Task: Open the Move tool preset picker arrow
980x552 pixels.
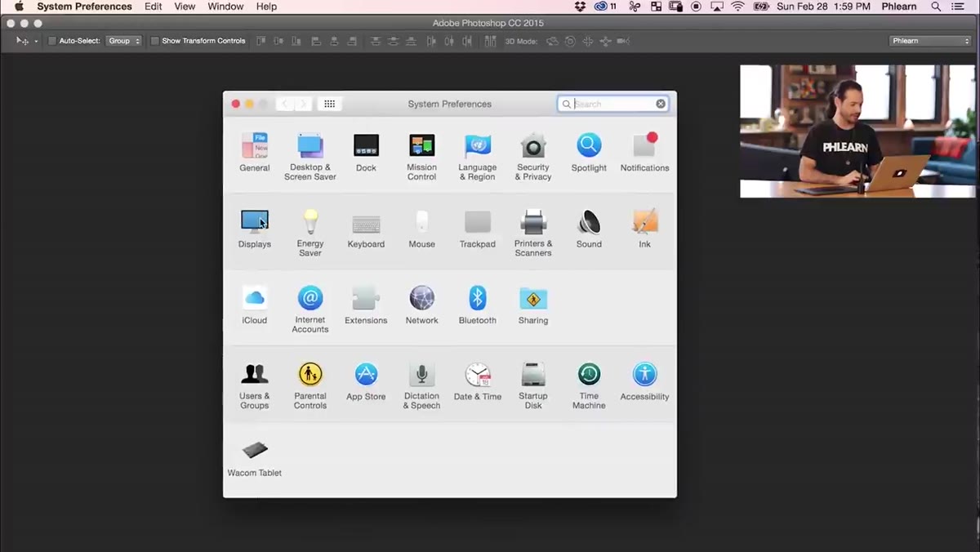Action: [x=36, y=42]
